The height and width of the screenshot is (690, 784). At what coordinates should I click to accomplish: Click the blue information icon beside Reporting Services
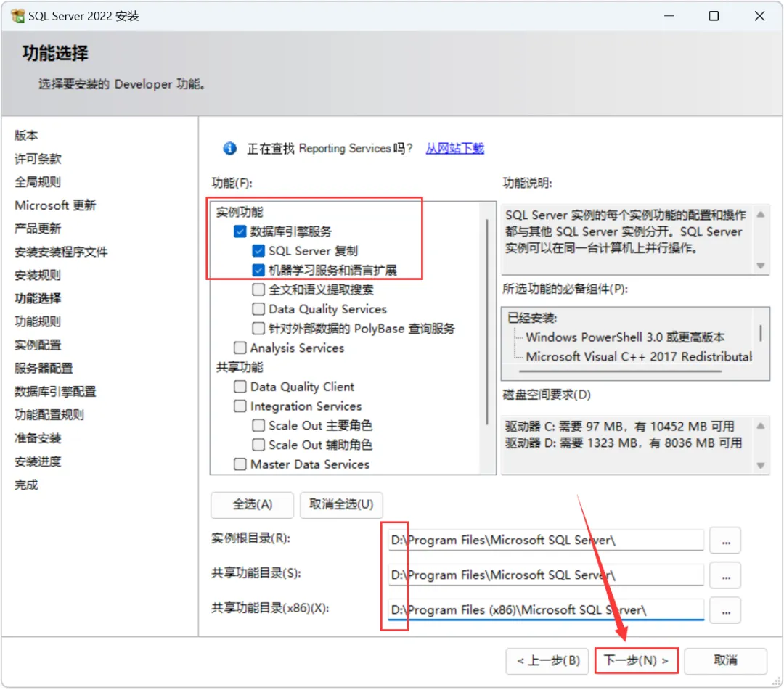point(229,149)
